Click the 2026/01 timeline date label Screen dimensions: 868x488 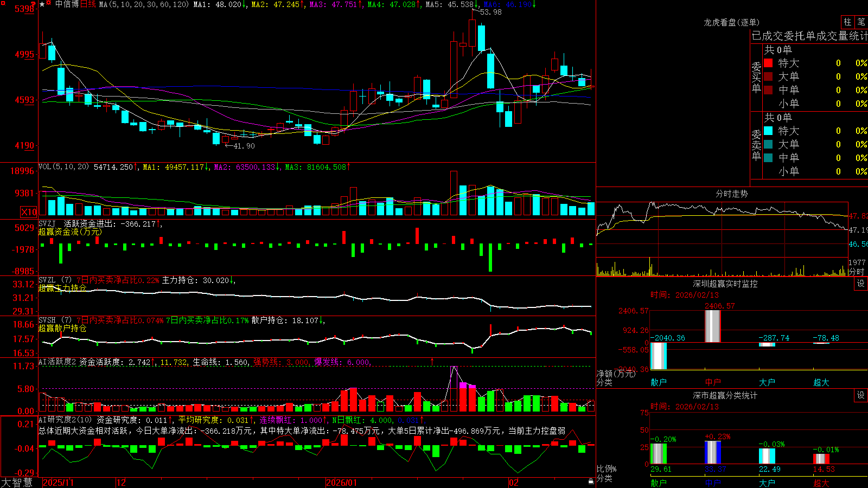tap(342, 483)
